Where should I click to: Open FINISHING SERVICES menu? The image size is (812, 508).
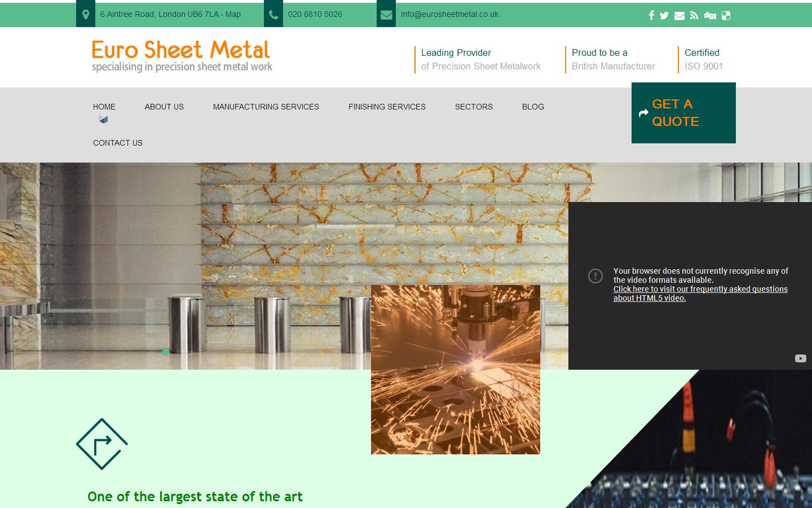[387, 107]
